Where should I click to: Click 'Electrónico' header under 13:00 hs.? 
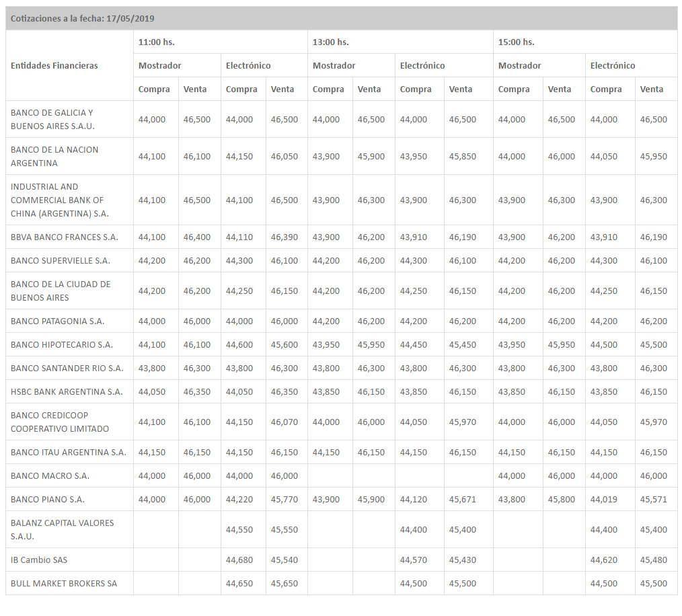pos(422,66)
